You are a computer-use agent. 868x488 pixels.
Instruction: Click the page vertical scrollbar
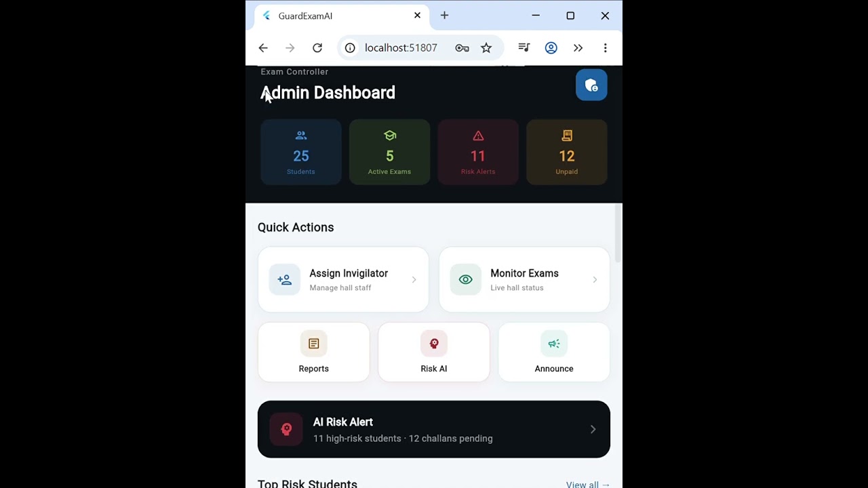coord(618,233)
